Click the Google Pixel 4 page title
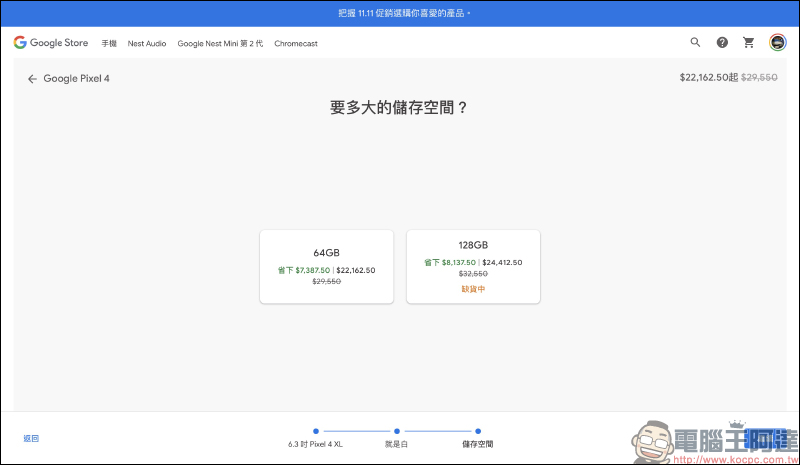800x465 pixels. click(x=76, y=79)
